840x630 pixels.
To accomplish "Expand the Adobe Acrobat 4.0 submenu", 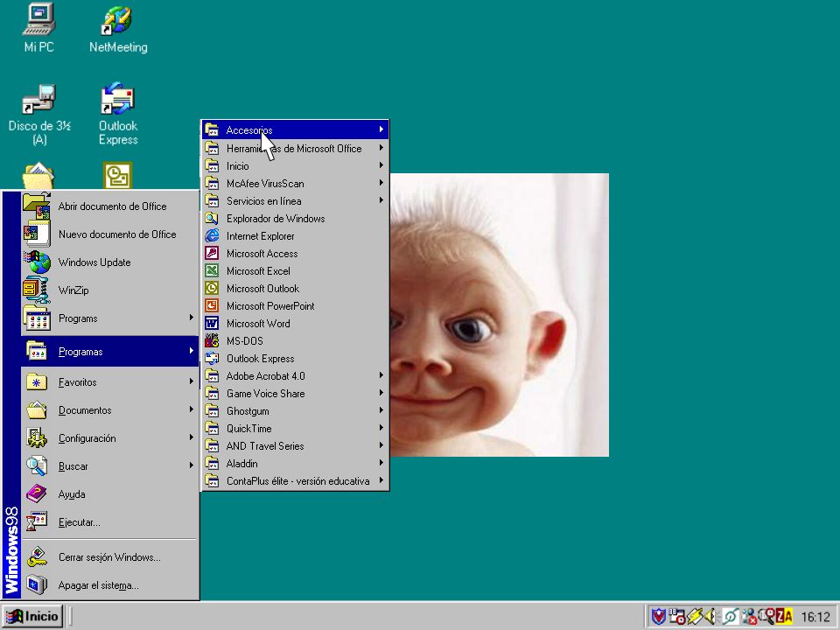I will [295, 376].
